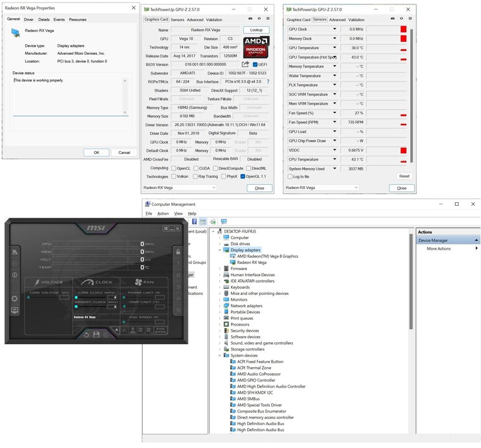
Task: Click the profile lock icon in Afterburner
Action: (178, 251)
